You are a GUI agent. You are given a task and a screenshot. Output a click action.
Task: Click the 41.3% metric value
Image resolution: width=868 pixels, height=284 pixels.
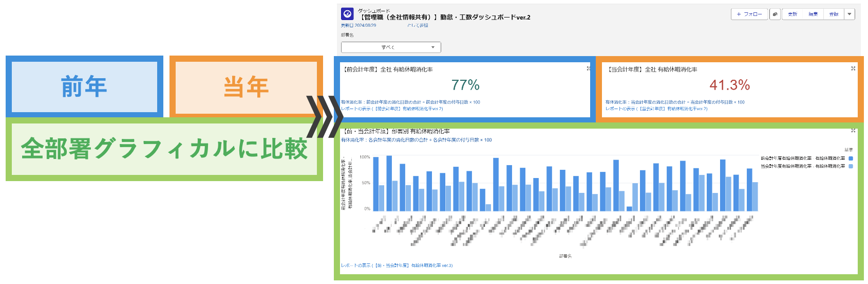[729, 85]
